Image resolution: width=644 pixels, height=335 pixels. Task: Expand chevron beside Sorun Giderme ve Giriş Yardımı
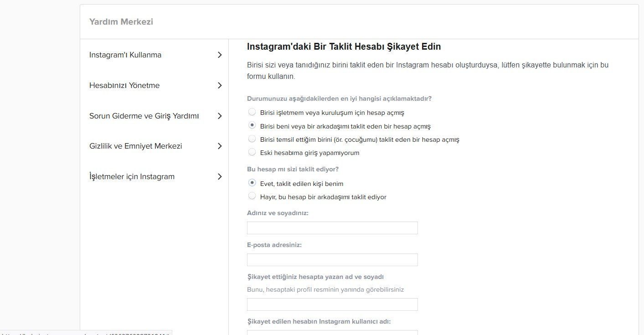pyautogui.click(x=220, y=116)
